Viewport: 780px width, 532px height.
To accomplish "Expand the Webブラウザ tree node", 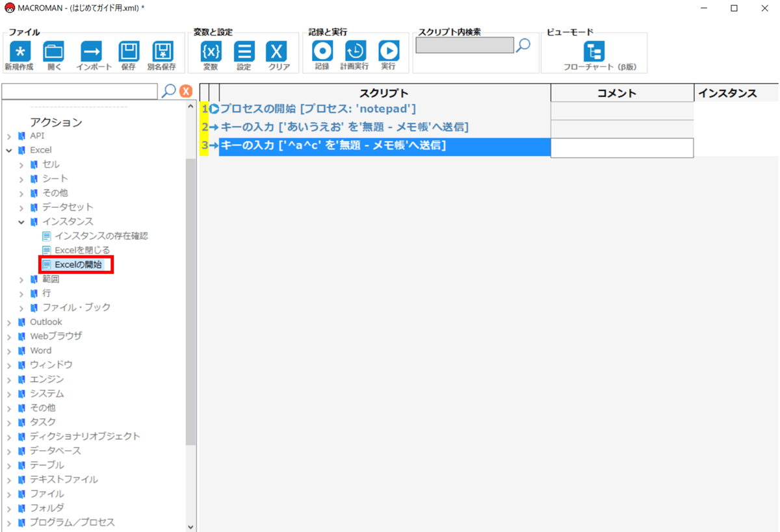I will pyautogui.click(x=9, y=337).
